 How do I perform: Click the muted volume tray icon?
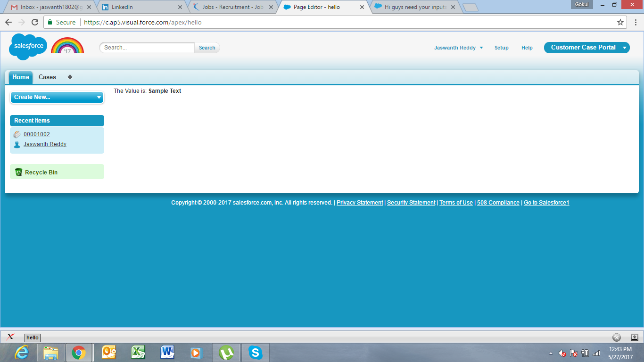point(562,353)
